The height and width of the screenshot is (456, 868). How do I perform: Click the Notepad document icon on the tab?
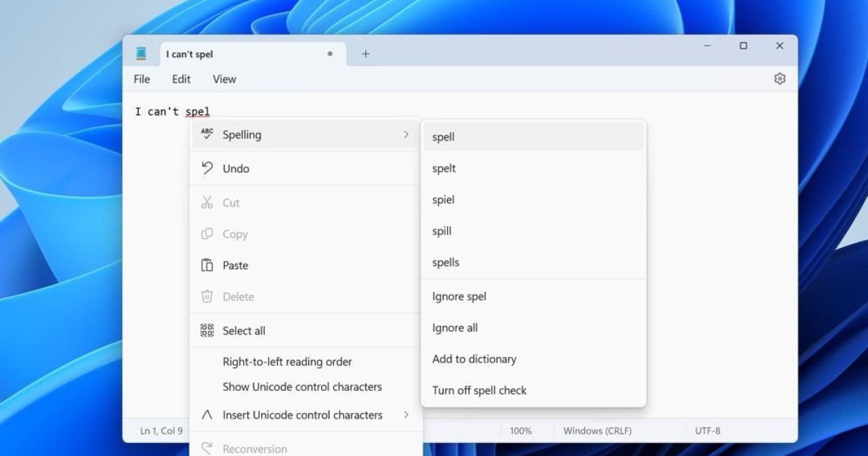(x=142, y=53)
